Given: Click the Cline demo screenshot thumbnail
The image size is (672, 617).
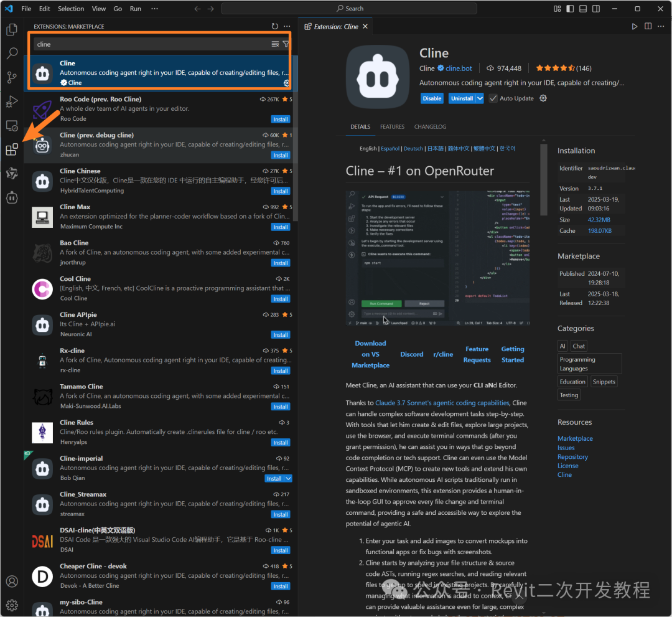Looking at the screenshot, I should click(x=437, y=258).
